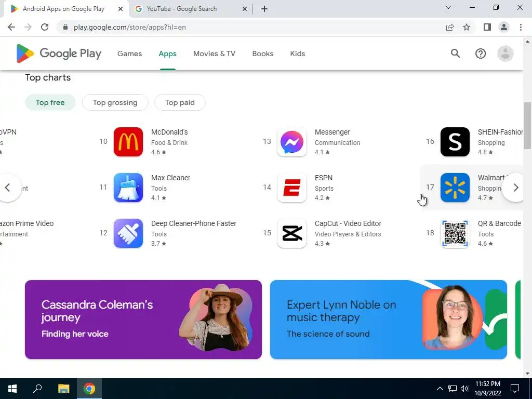This screenshot has width=532, height=399.
Task: Open the SHEIN shopping app icon
Action: point(455,142)
